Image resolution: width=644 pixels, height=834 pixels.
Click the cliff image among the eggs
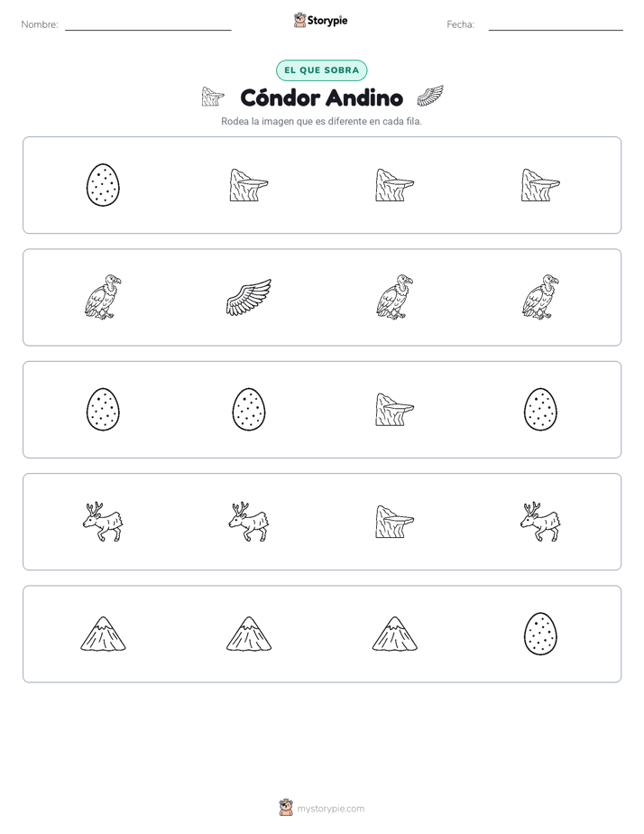pos(394,410)
